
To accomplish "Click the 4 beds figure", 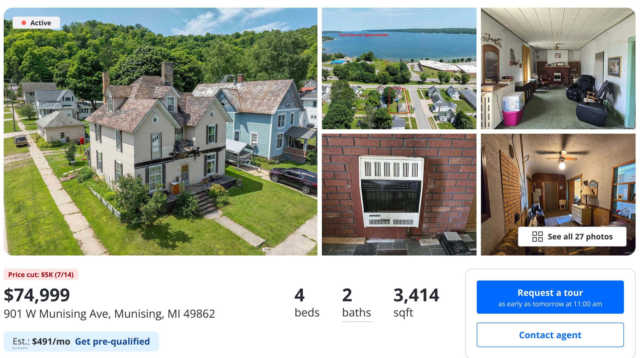I will click(x=307, y=302).
